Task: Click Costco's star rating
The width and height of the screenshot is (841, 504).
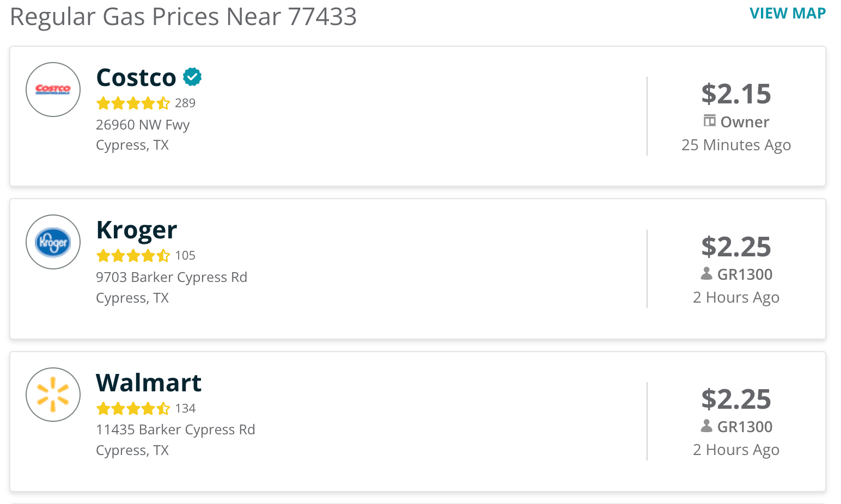Action: pyautogui.click(x=133, y=103)
